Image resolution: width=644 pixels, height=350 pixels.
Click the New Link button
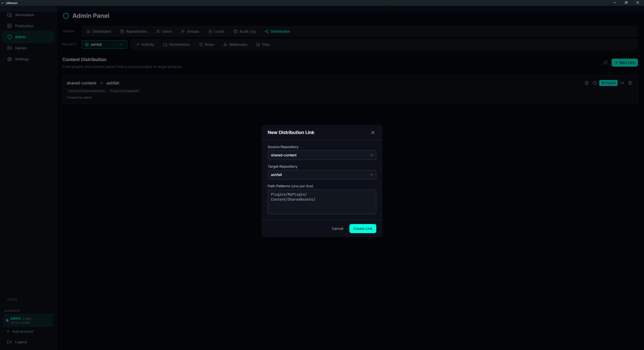tap(625, 63)
